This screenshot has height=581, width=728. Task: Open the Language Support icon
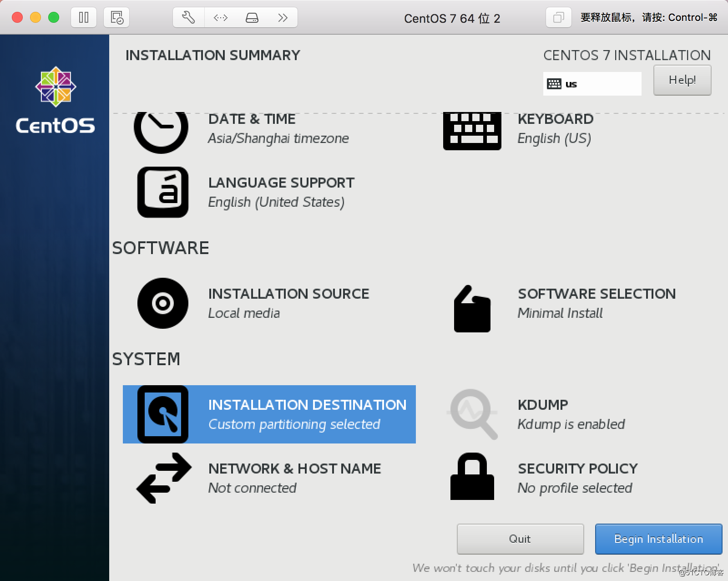[x=163, y=192]
